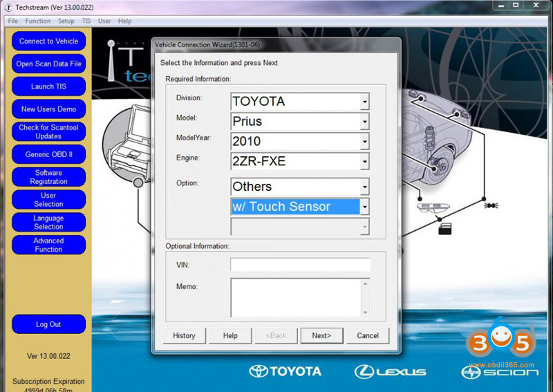Maximize the Techstream window
Screen dimensions: 553x392
click(x=516, y=5)
